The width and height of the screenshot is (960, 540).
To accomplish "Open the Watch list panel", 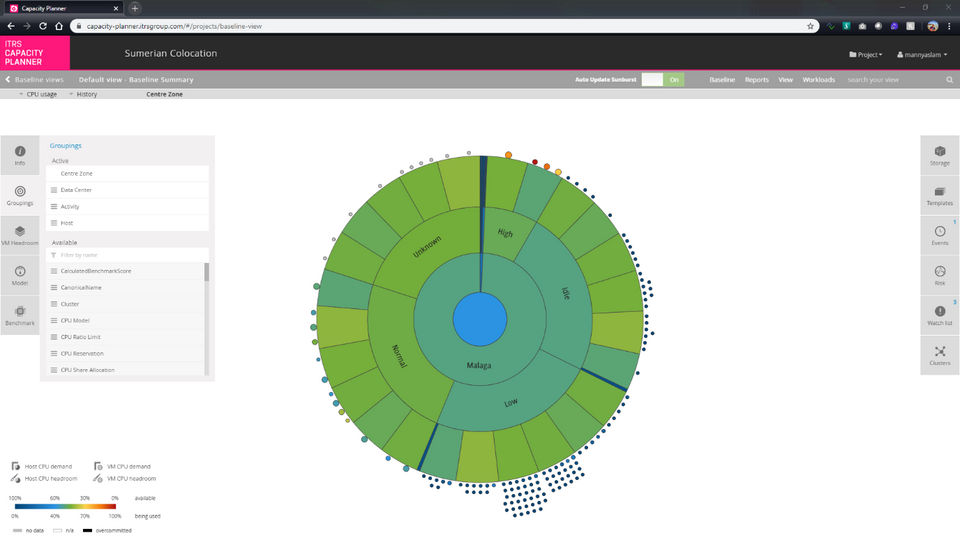I will tap(940, 315).
